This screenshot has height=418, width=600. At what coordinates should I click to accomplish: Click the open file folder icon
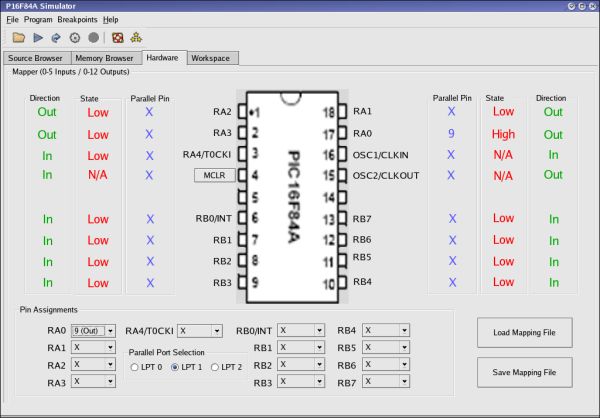pos(20,38)
